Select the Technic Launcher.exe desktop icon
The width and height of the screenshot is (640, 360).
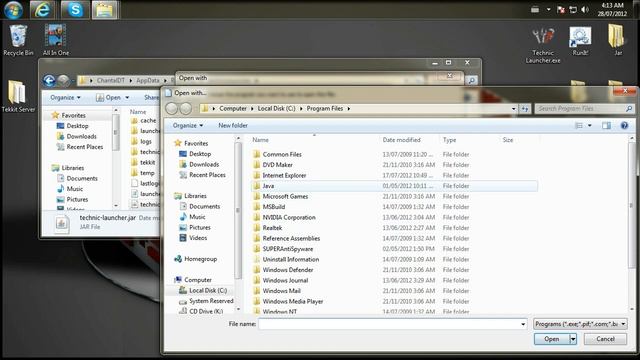pyautogui.click(x=543, y=45)
